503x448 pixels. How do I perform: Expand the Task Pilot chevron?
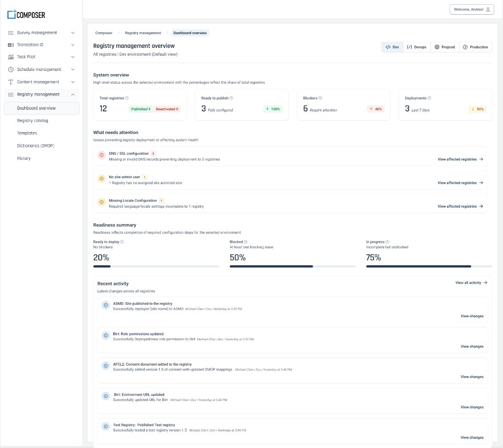tap(73, 57)
